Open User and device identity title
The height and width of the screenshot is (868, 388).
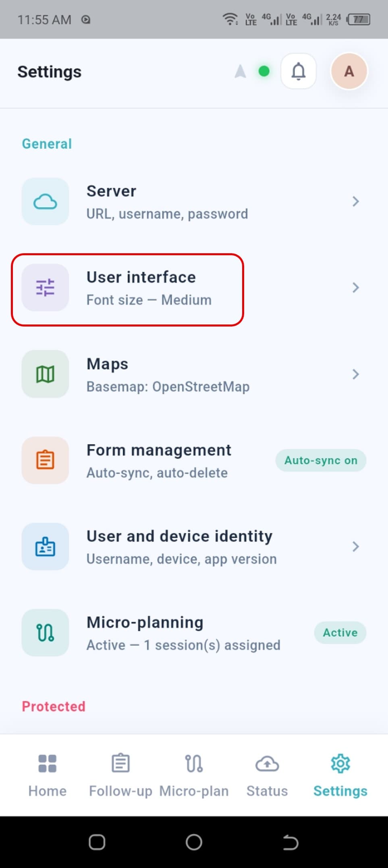(x=179, y=536)
